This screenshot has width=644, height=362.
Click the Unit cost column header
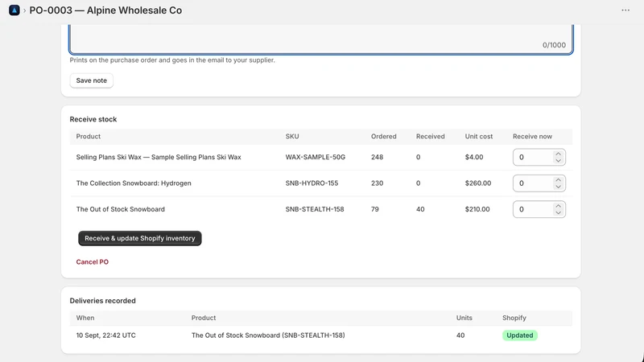pos(478,136)
